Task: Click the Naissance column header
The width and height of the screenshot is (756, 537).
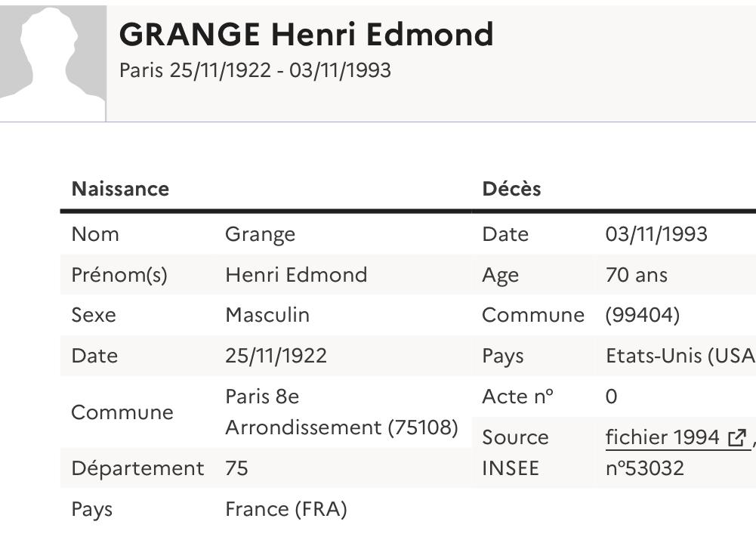Action: click(120, 189)
